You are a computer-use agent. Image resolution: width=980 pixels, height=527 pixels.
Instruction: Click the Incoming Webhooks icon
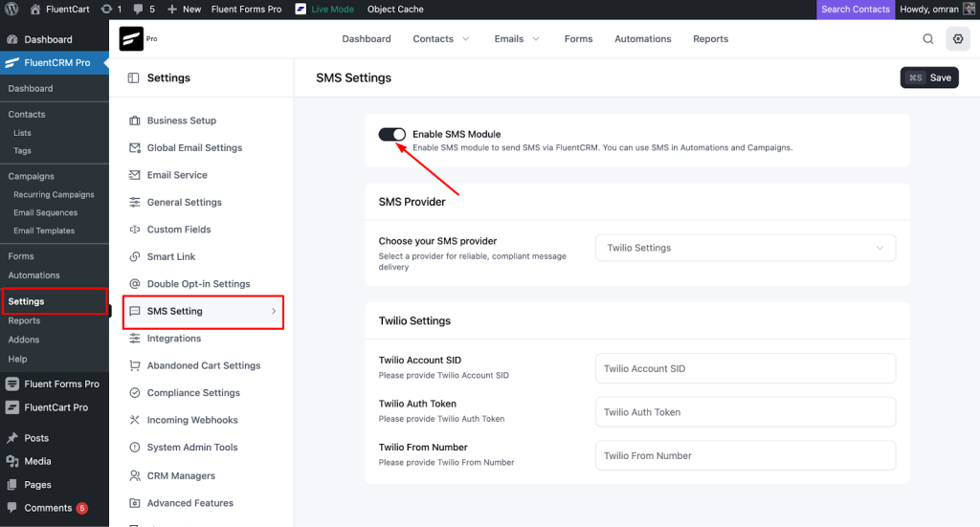[135, 420]
